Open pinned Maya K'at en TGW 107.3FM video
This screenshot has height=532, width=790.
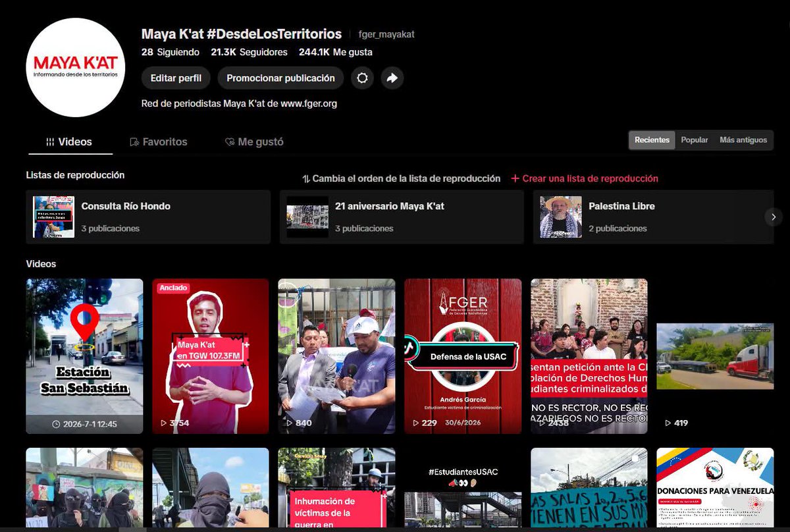pyautogui.click(x=211, y=356)
